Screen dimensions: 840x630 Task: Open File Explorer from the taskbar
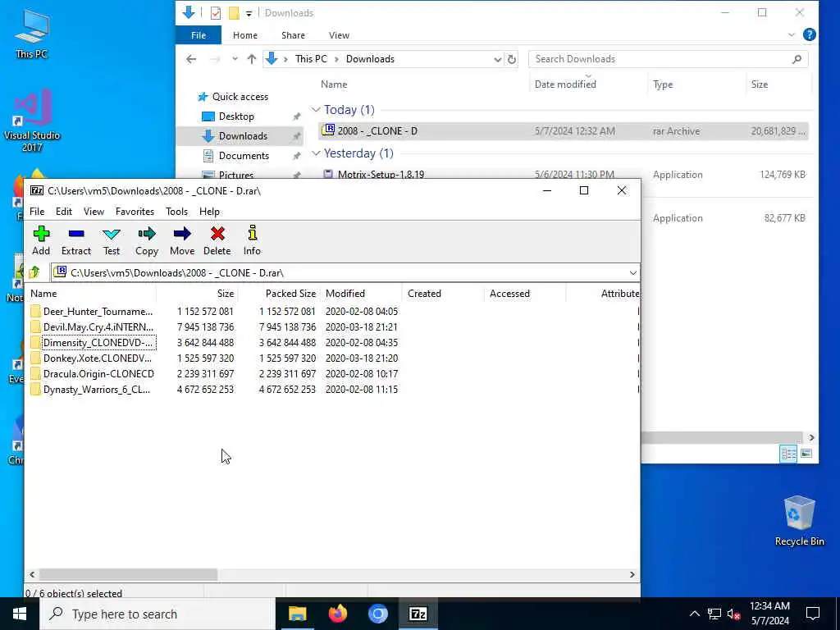[x=297, y=614]
